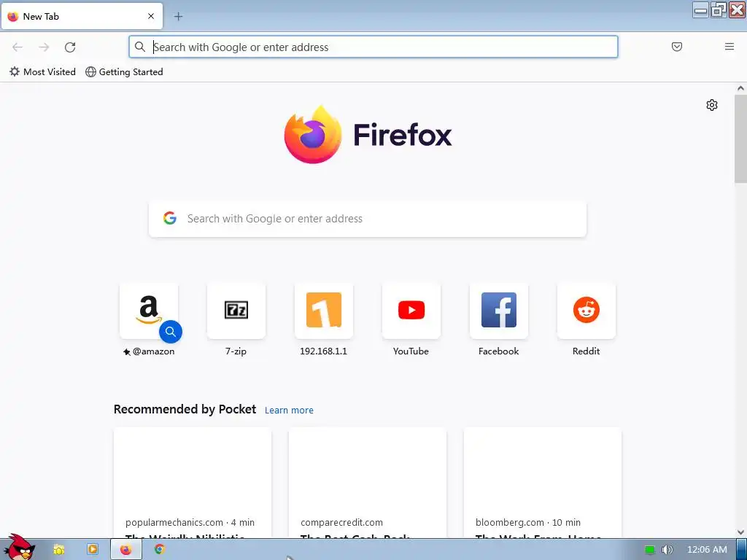Click the page scrollbar up arrow
The height and width of the screenshot is (560, 747).
click(740, 88)
